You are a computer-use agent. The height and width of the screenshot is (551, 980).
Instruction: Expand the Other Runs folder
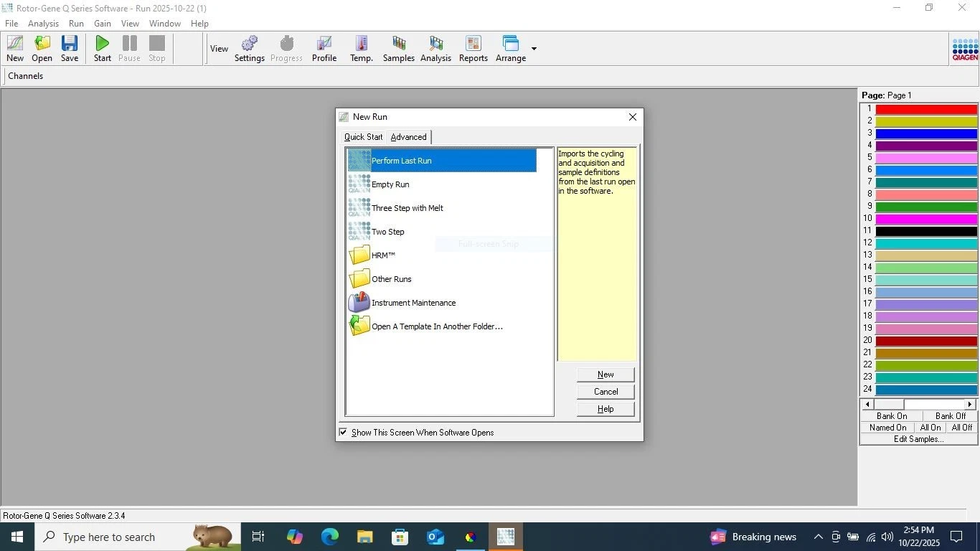[359, 279]
